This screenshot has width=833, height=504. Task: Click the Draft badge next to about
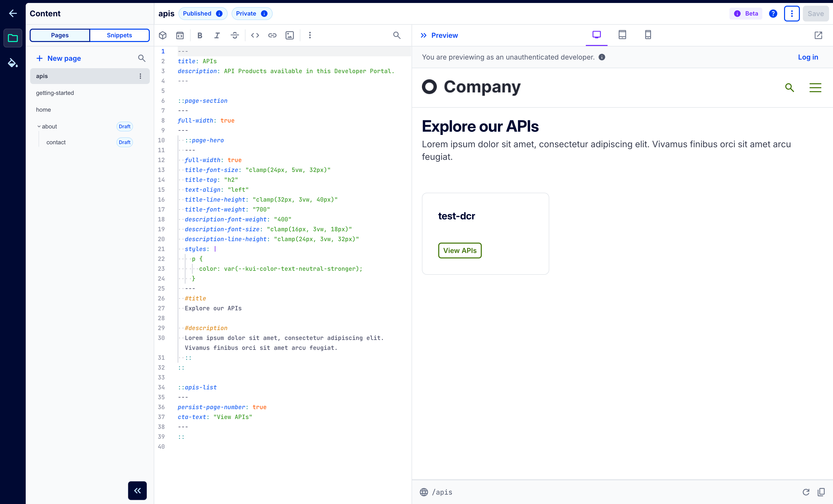tap(124, 126)
